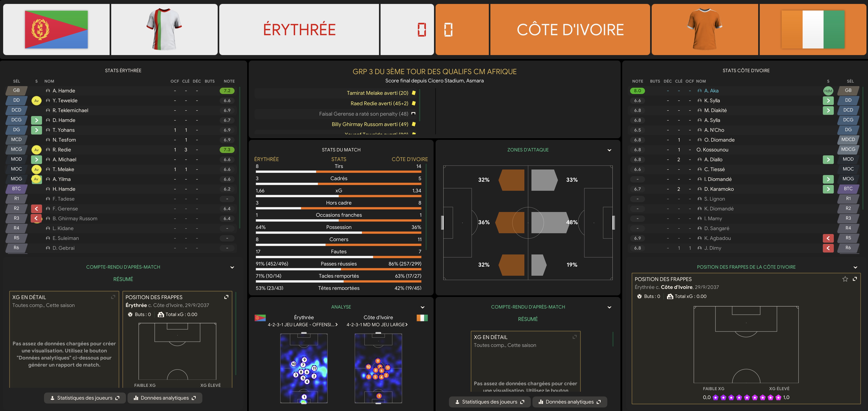Viewport: 868px width, 411px height.
Task: Click Faisal Gerense missed penalty event
Action: [x=364, y=114]
